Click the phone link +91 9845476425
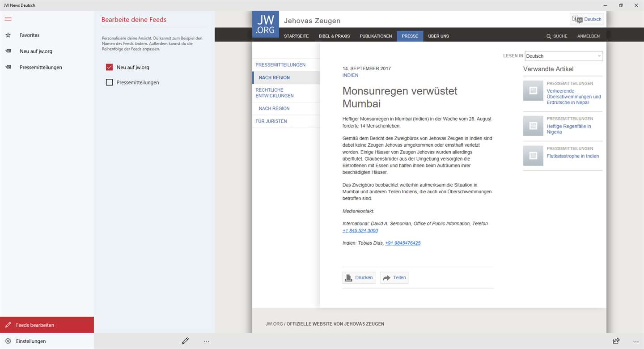 click(402, 243)
